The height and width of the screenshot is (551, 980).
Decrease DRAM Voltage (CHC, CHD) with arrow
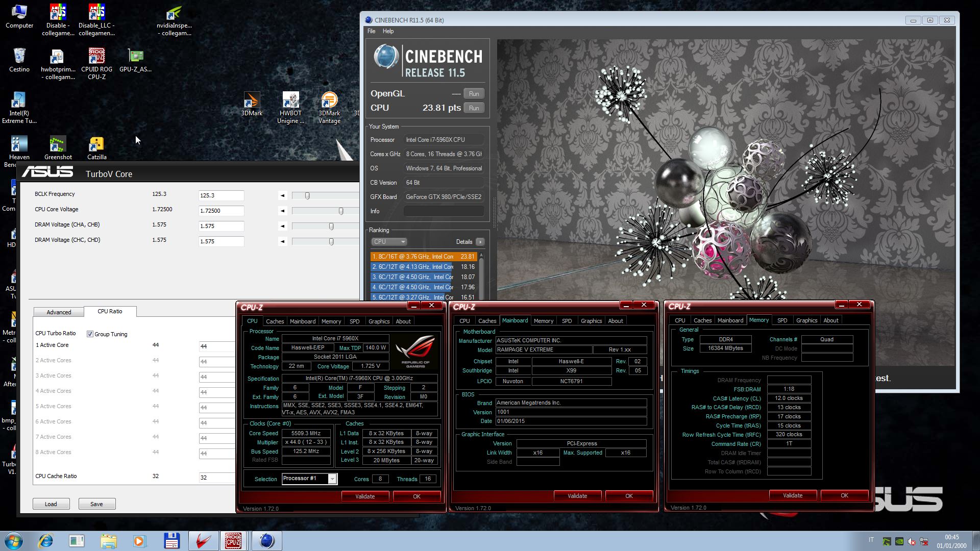pyautogui.click(x=282, y=241)
